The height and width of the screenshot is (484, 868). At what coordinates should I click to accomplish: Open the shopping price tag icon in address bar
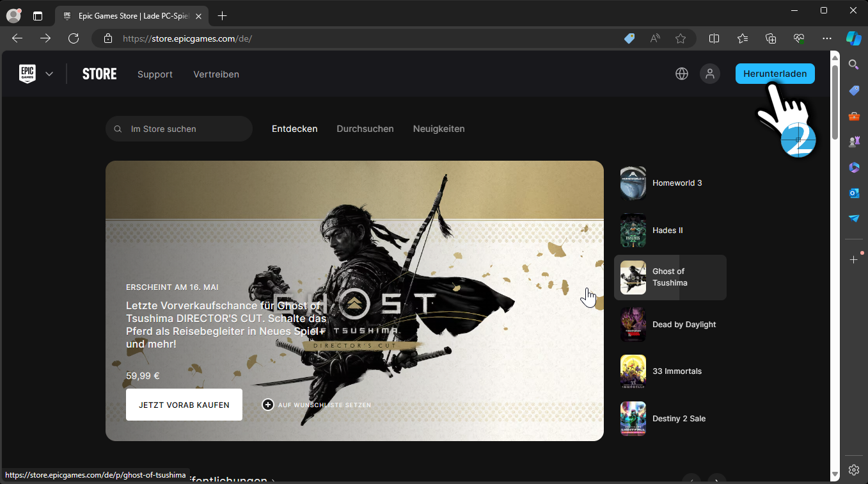(x=629, y=38)
